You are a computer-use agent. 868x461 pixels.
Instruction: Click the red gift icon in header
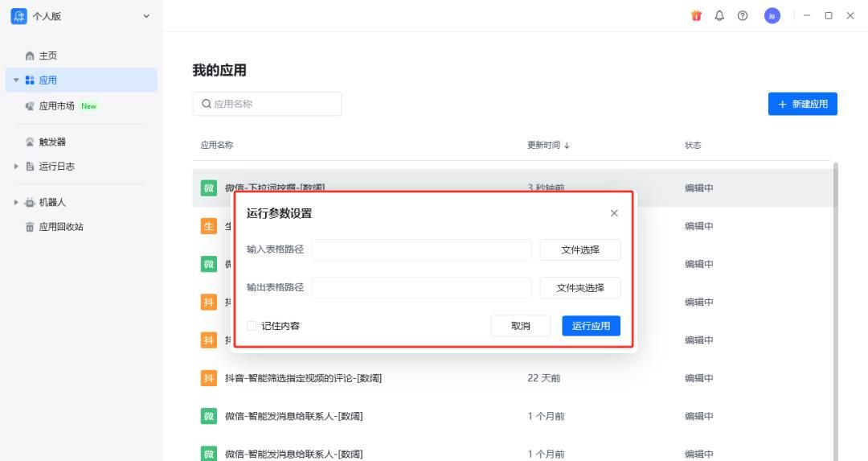696,16
